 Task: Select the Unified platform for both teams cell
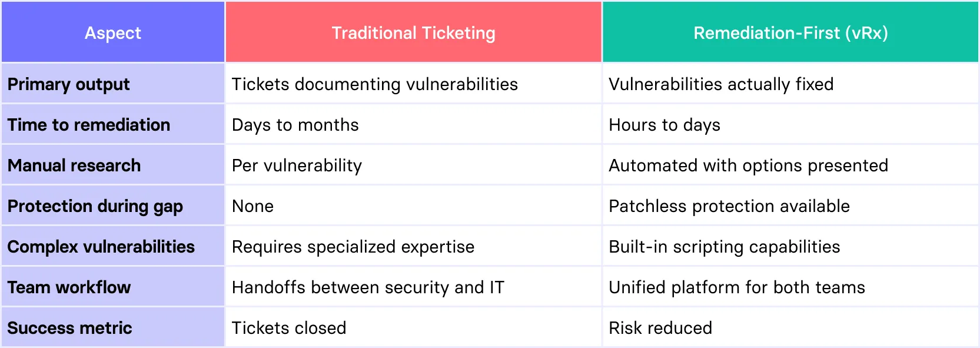(790, 287)
